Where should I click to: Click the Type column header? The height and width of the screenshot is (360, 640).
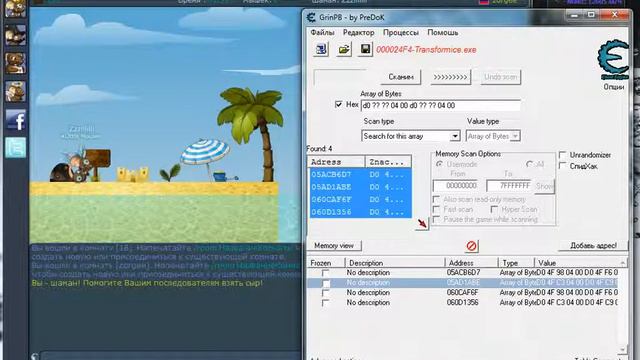click(516, 263)
